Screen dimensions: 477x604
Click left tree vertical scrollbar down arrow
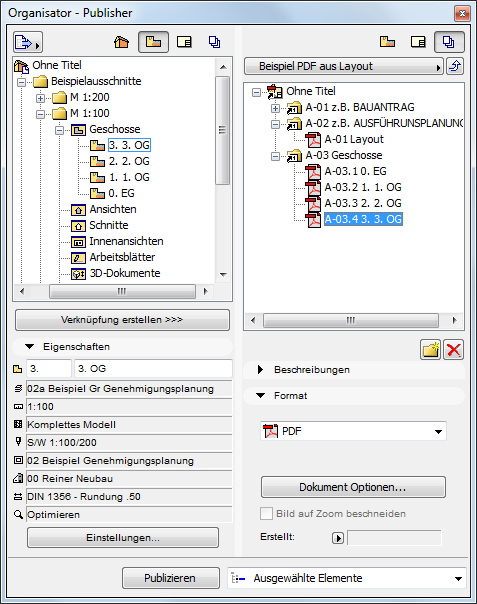(x=223, y=275)
